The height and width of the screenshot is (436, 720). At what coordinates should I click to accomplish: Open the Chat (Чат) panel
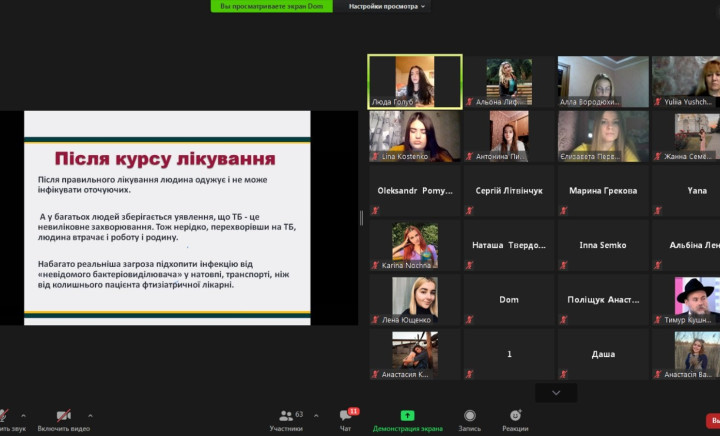[x=345, y=420]
